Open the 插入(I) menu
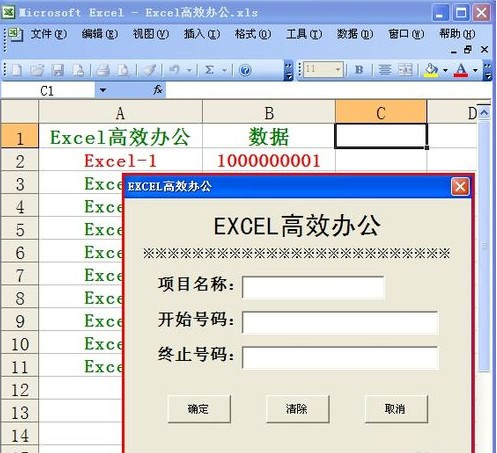Viewport: 497px width, 453px height. [202, 34]
